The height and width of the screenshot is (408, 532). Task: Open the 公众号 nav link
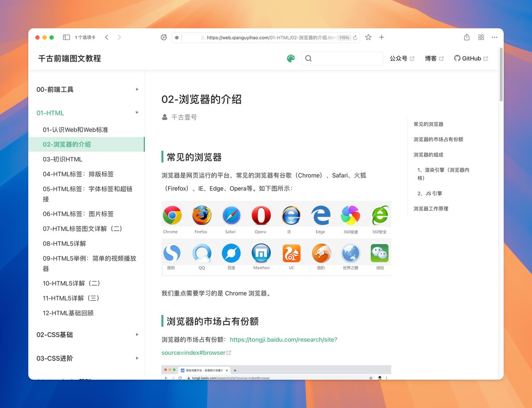402,59
